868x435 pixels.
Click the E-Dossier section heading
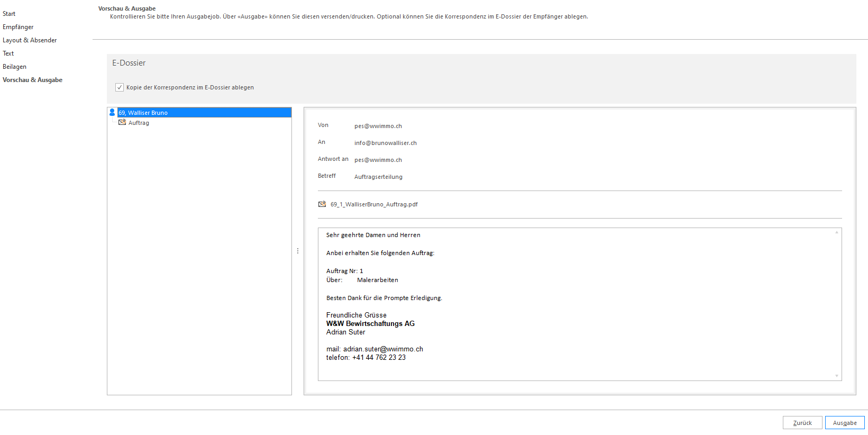pyautogui.click(x=129, y=63)
